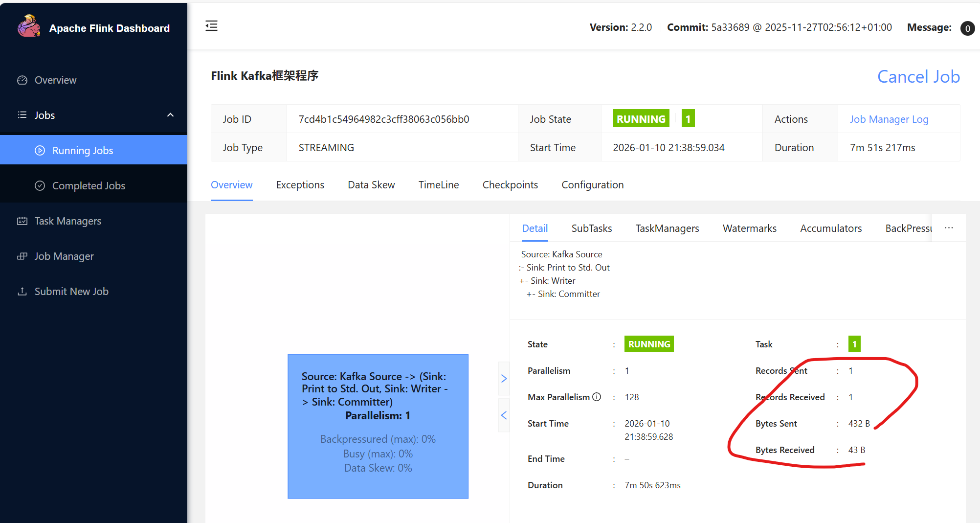This screenshot has width=980, height=523.
Task: Collapse the Jobs submenu chevron
Action: point(170,115)
